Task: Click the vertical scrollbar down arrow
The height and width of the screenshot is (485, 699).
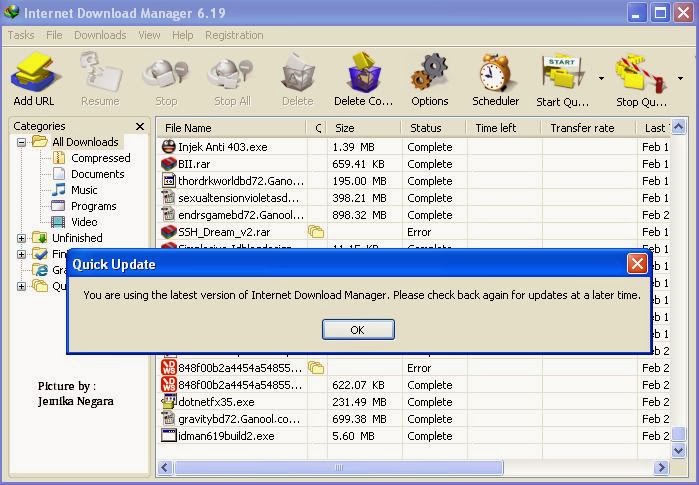Action: [678, 450]
